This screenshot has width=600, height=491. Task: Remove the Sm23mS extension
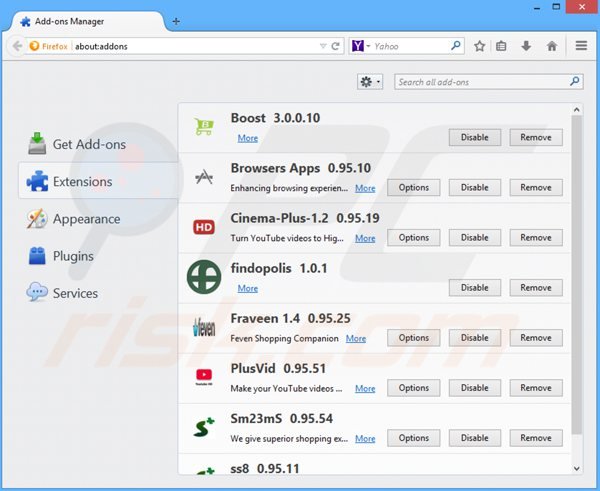click(x=536, y=438)
